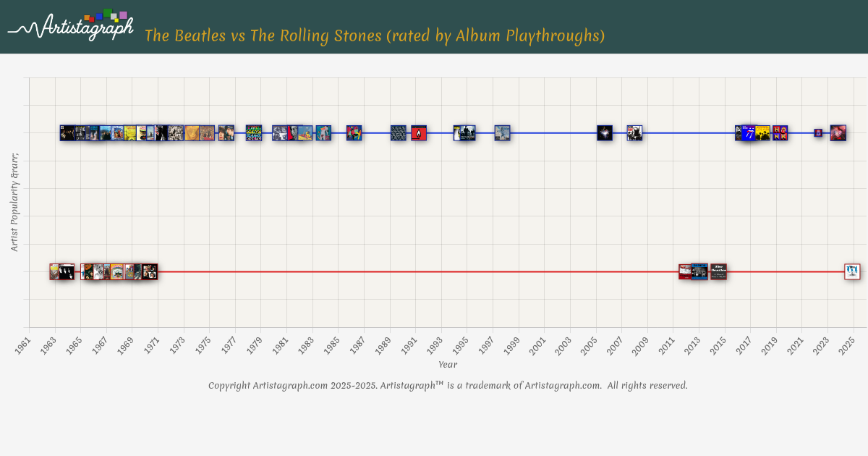Image resolution: width=868 pixels, height=456 pixels.
Task: Click the red flame Flashpoint album thumbnail
Action: tap(419, 133)
